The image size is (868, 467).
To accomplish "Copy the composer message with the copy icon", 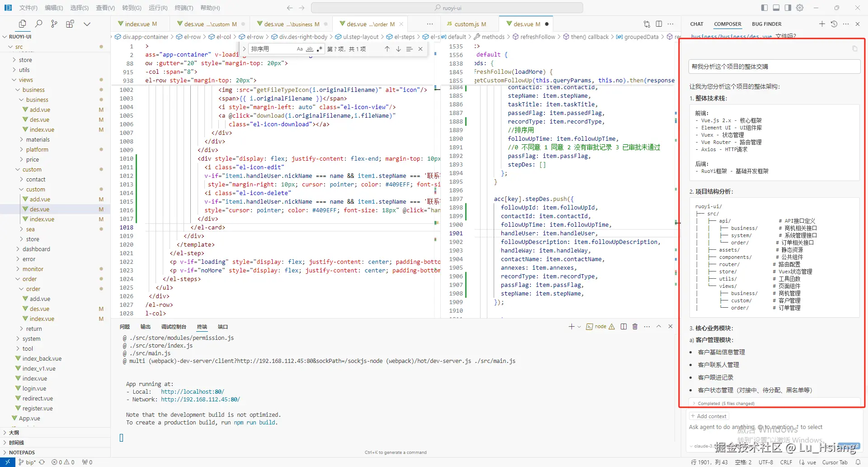I will [854, 48].
